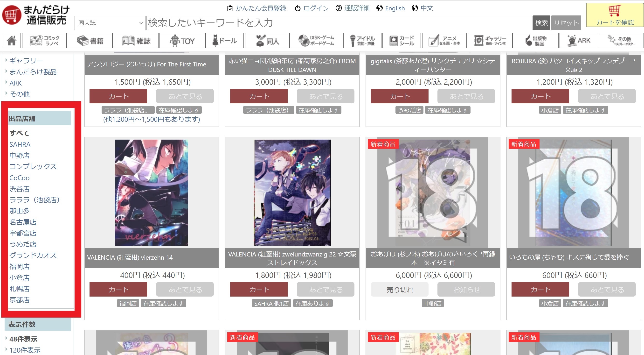This screenshot has height=355, width=644.
Task: Click the 検索 search button
Action: click(x=541, y=23)
